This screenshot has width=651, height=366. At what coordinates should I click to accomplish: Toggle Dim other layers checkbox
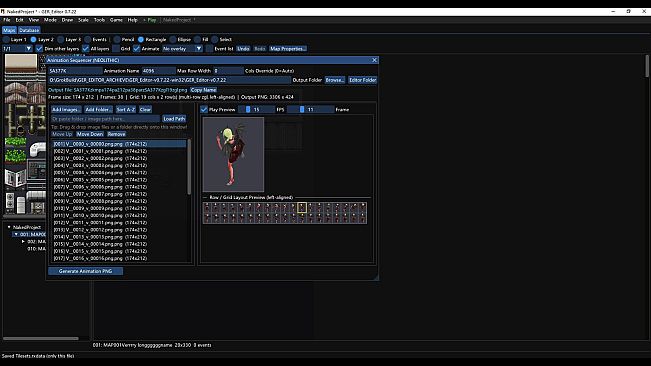coord(39,49)
